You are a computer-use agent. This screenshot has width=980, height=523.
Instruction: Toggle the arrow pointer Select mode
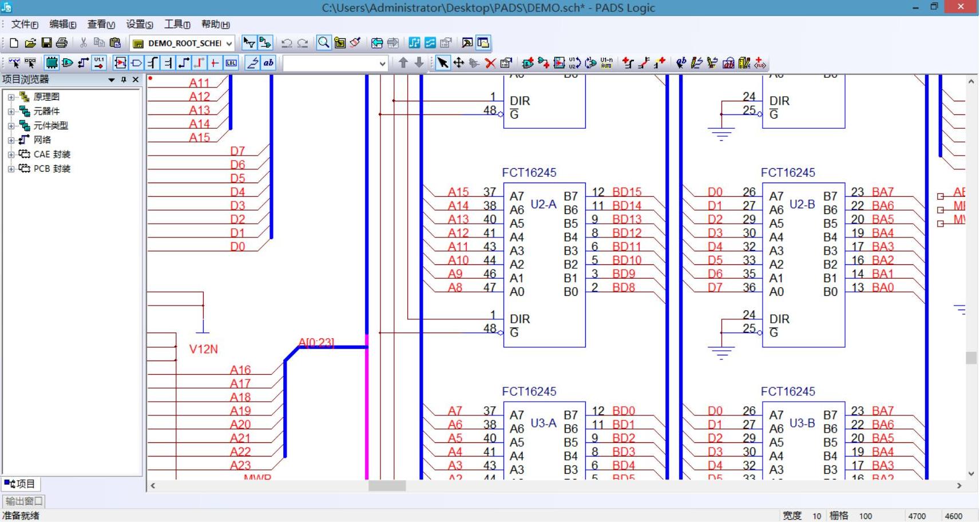point(442,63)
